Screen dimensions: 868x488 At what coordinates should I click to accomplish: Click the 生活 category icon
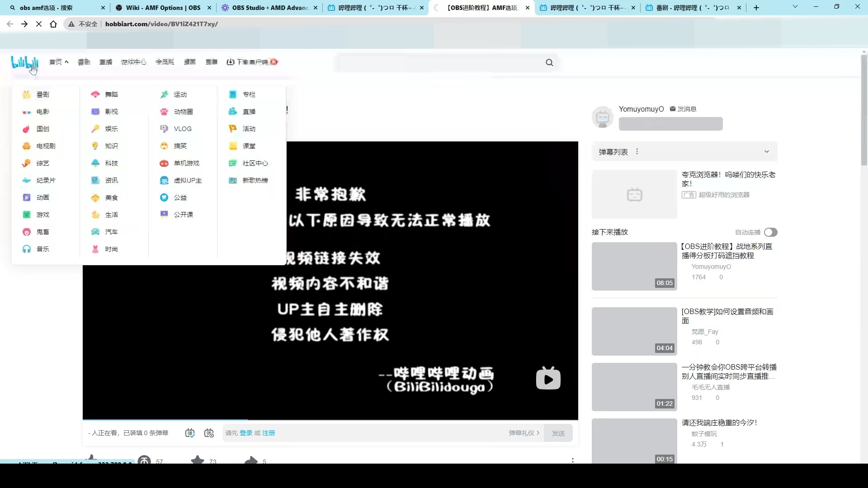click(x=95, y=215)
